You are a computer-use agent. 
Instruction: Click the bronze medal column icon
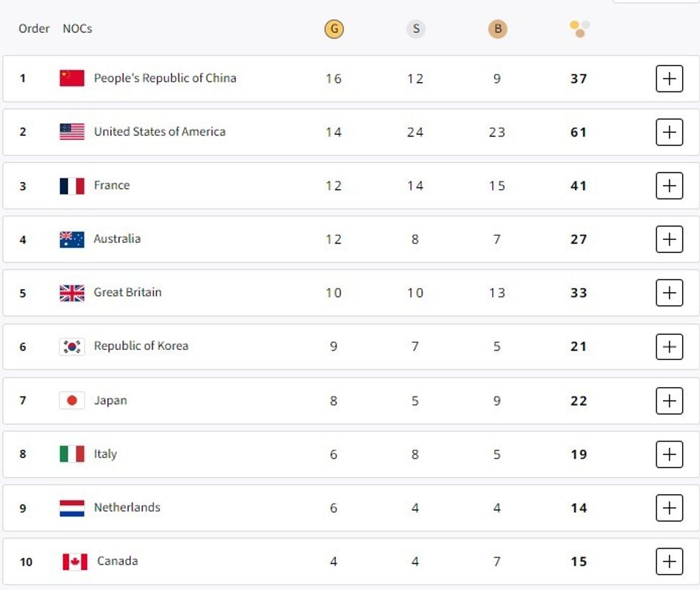point(497,29)
